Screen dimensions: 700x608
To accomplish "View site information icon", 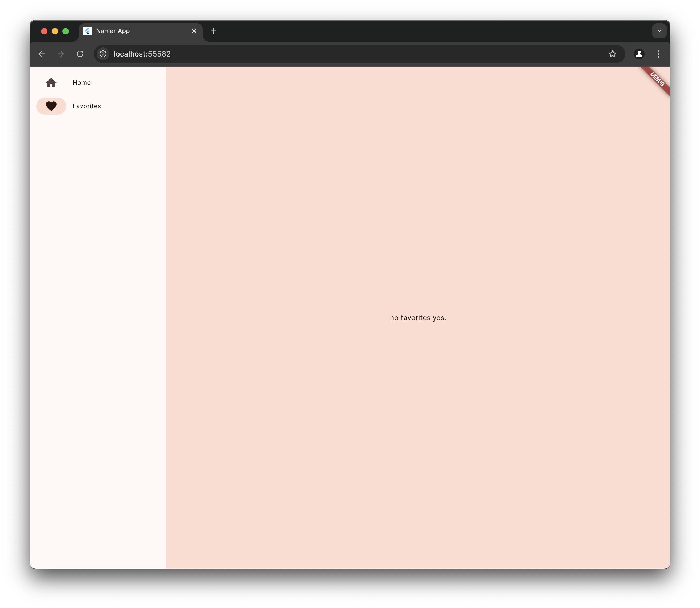I will (x=103, y=54).
